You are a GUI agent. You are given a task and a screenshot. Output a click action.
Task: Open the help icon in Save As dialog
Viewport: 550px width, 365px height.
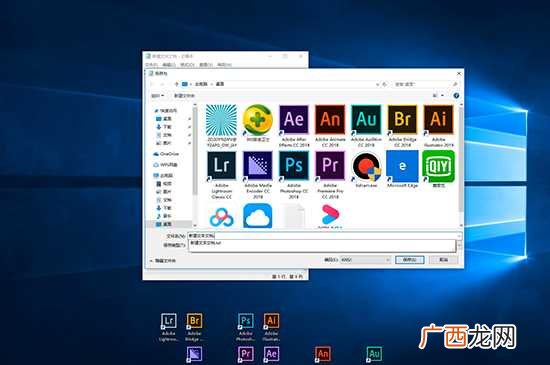(x=456, y=95)
